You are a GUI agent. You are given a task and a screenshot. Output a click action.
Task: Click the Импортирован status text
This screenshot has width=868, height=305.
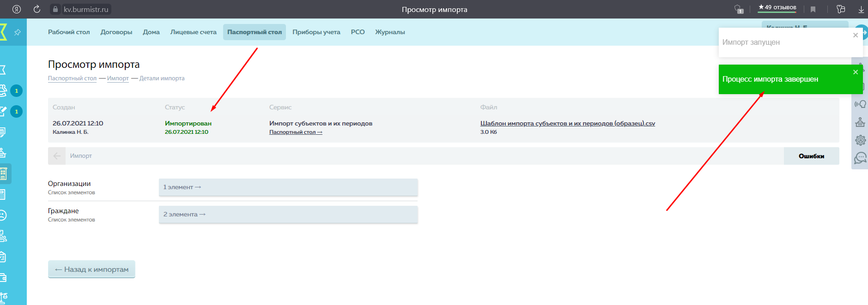(188, 123)
